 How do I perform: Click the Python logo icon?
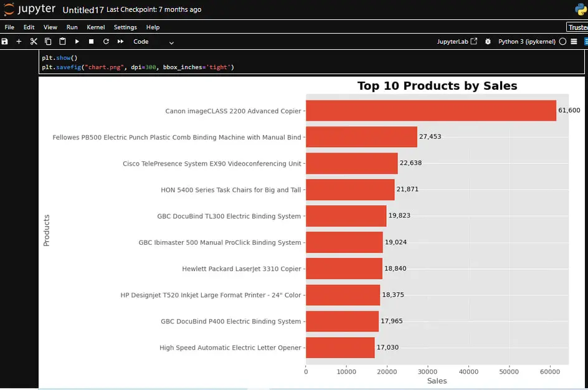581,9
